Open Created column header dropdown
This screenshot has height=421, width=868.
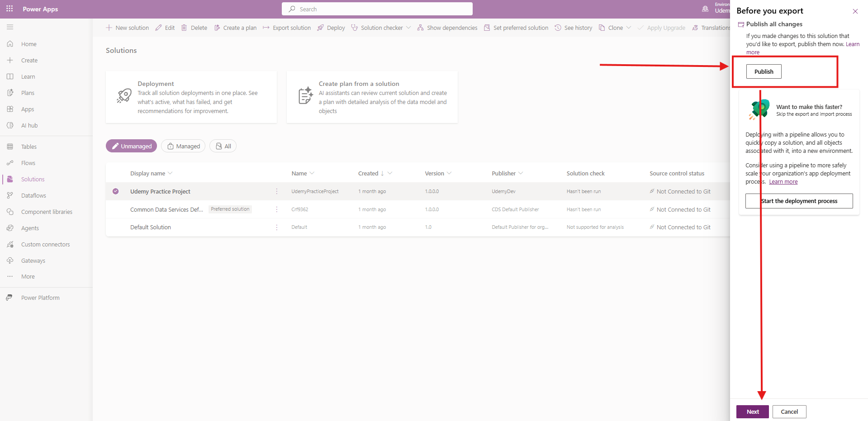[x=390, y=173]
